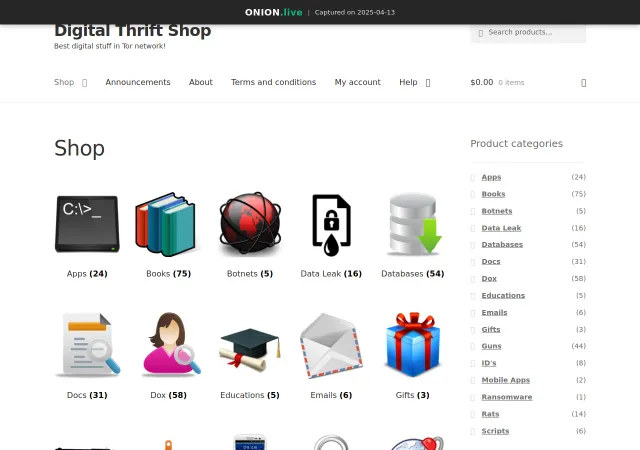Screen dimensions: 640x450
Task: Click the ONION.live logo in top banner
Action: coord(273,12)
